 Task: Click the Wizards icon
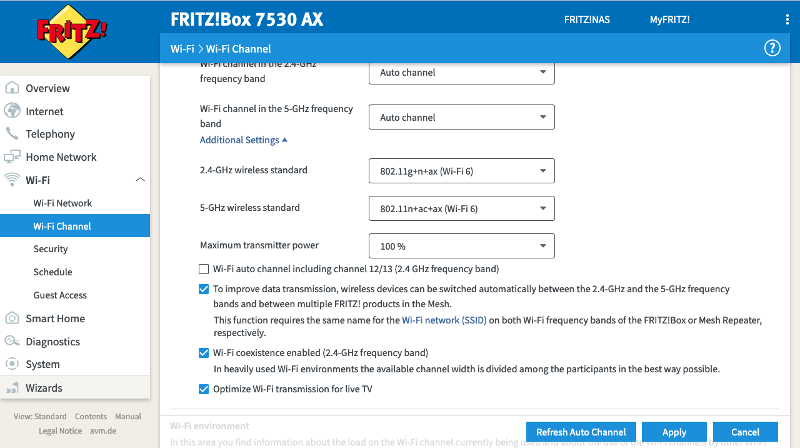coord(12,388)
